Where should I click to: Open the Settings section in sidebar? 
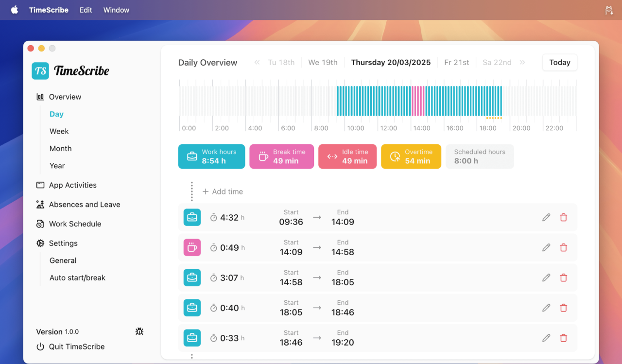tap(63, 243)
